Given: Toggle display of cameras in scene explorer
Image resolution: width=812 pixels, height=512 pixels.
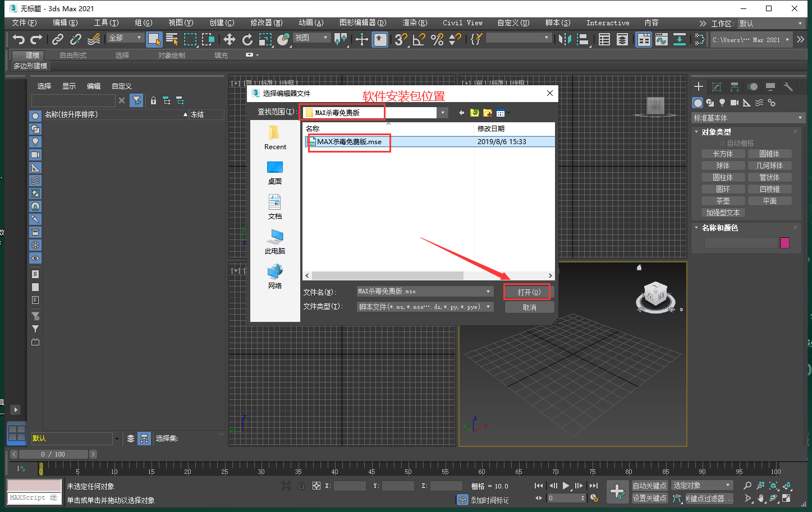Looking at the screenshot, I should [35, 154].
